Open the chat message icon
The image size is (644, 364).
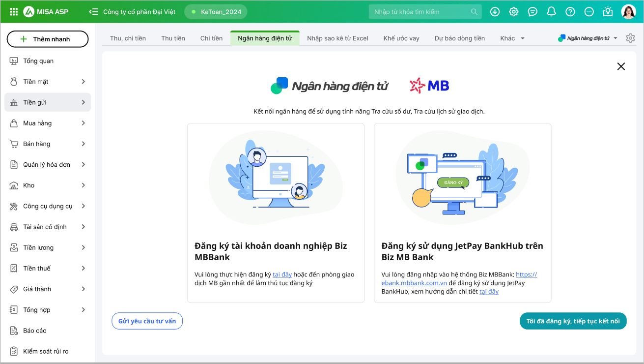point(532,12)
